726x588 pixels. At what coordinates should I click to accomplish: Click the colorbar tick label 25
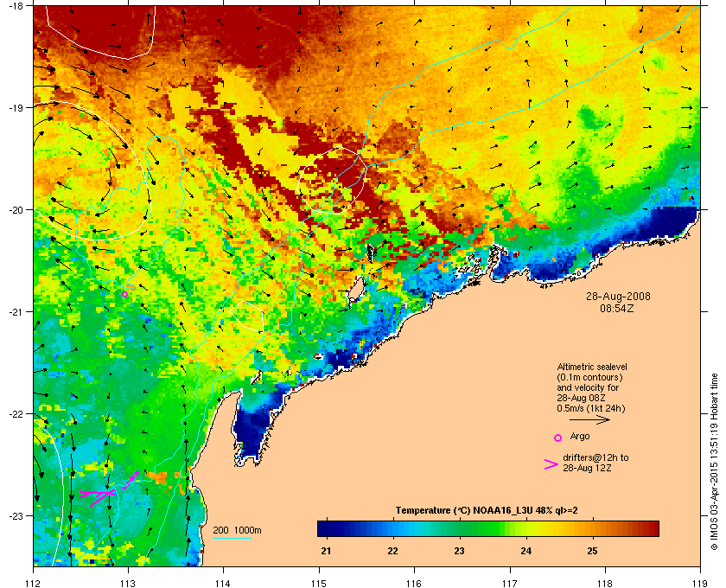click(x=593, y=551)
